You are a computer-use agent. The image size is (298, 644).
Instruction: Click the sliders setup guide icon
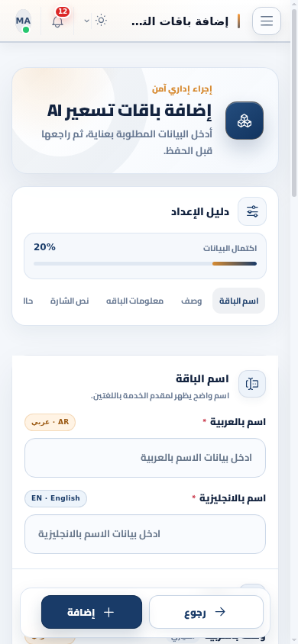pos(252,211)
